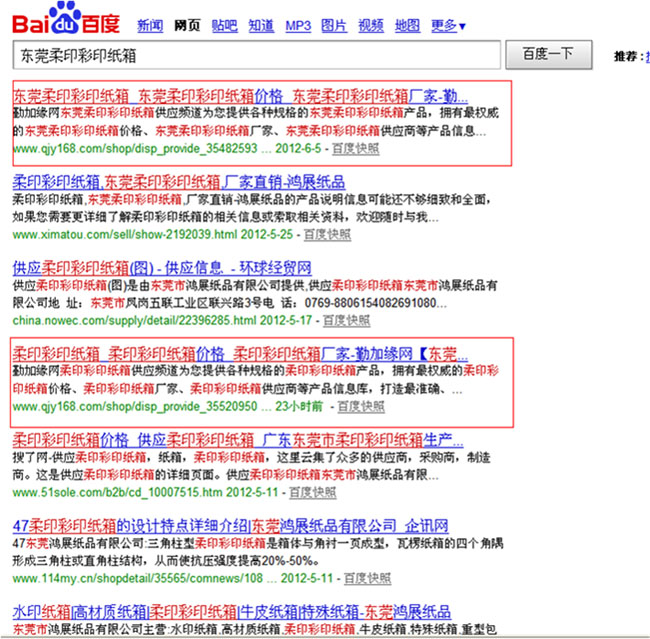Viewport: 650px width, 639px height.
Task: Open result 广东东莞市柔印彩印纸箱生产...
Action: coord(238,440)
